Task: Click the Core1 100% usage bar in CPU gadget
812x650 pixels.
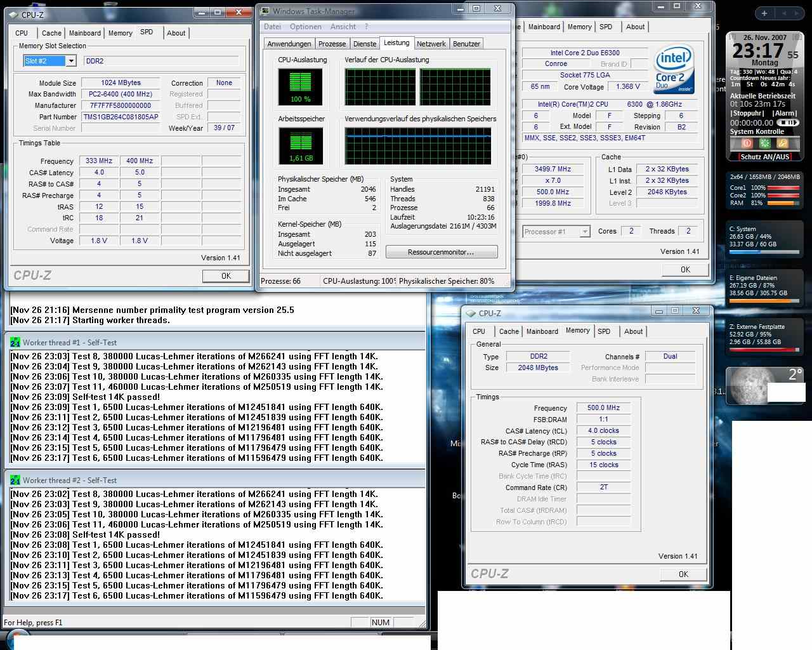Action: pyautogui.click(x=783, y=188)
